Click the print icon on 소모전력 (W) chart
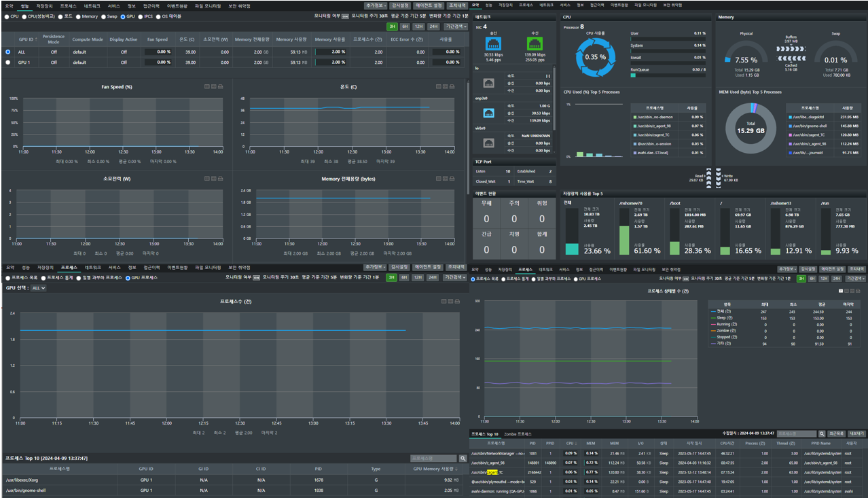The width and height of the screenshot is (868, 498). point(221,179)
